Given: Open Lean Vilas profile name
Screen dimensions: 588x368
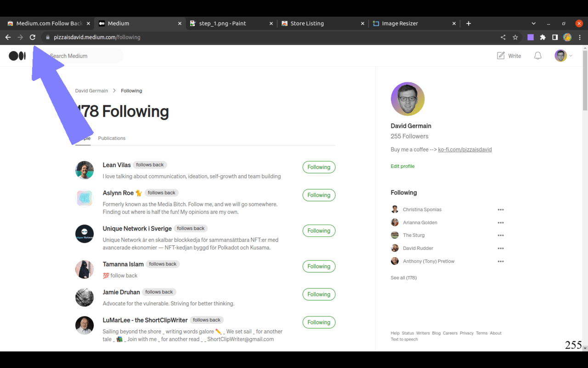Looking at the screenshot, I should [117, 165].
